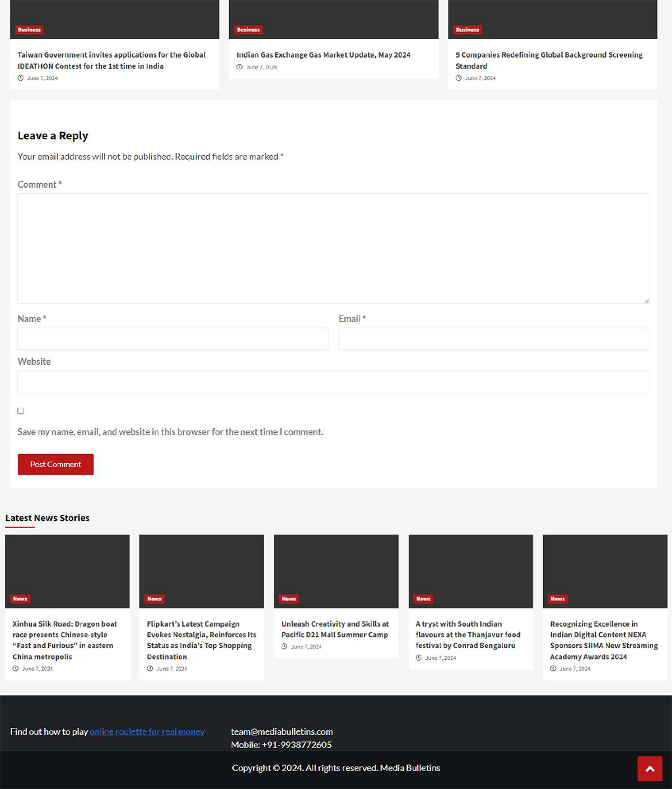Click the Website input field
This screenshot has height=789, width=672.
click(x=333, y=382)
